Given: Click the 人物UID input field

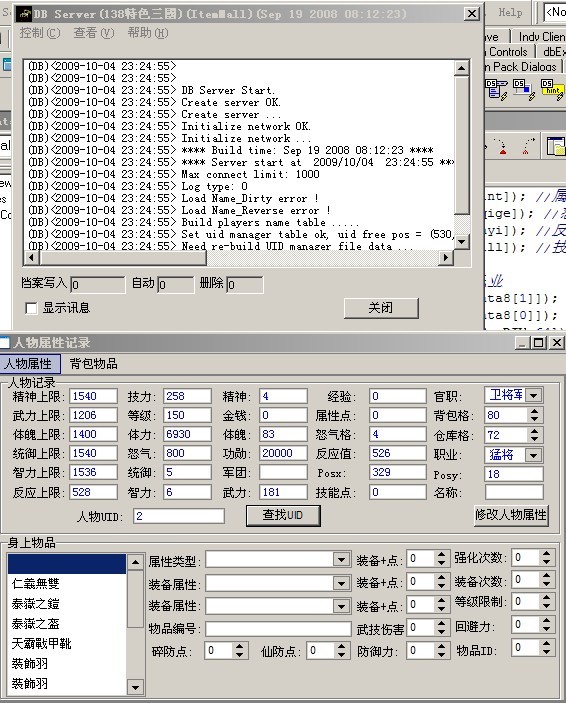Looking at the screenshot, I should 179,516.
